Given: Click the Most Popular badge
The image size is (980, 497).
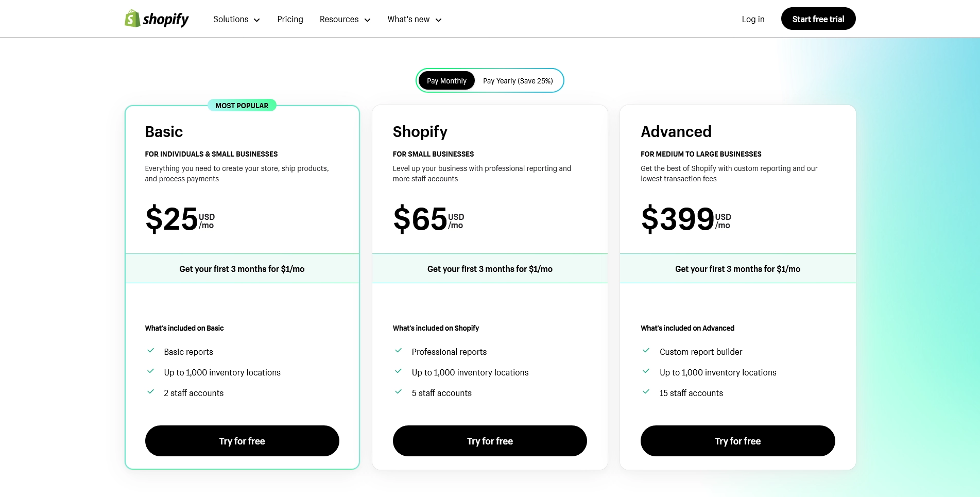Looking at the screenshot, I should (x=242, y=106).
